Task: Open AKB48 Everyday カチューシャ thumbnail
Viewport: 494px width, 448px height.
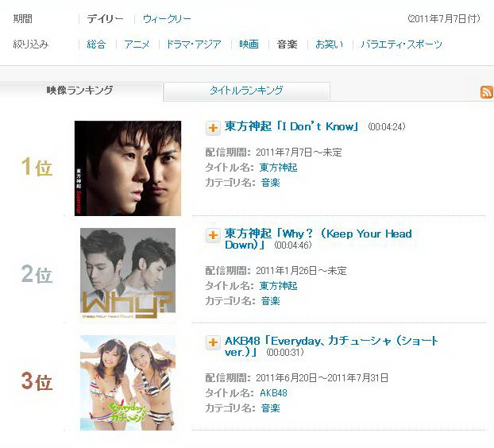Action: click(128, 383)
